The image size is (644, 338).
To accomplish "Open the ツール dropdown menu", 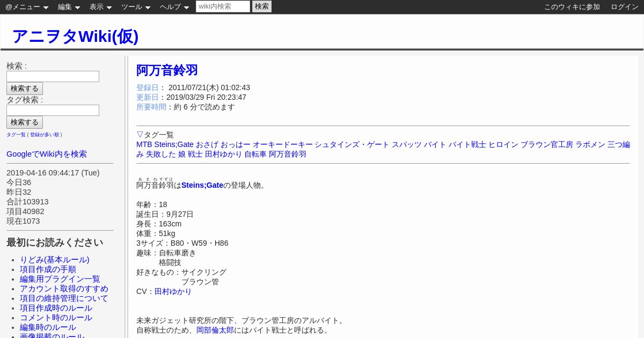I will click(x=136, y=7).
